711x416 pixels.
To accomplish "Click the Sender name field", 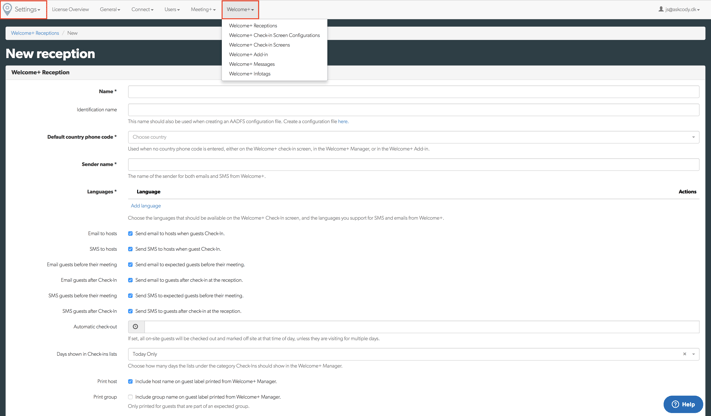I will (414, 164).
